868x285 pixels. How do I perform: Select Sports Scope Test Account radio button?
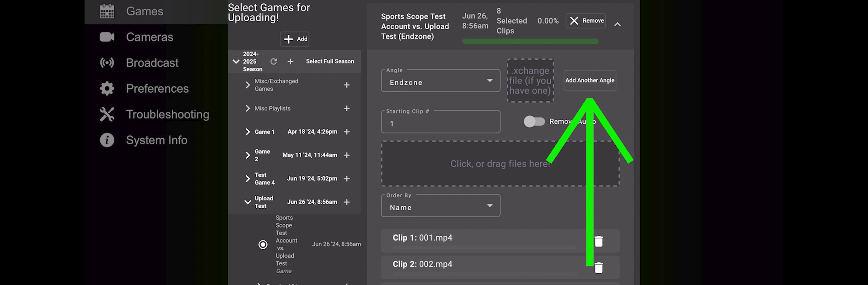tap(263, 245)
